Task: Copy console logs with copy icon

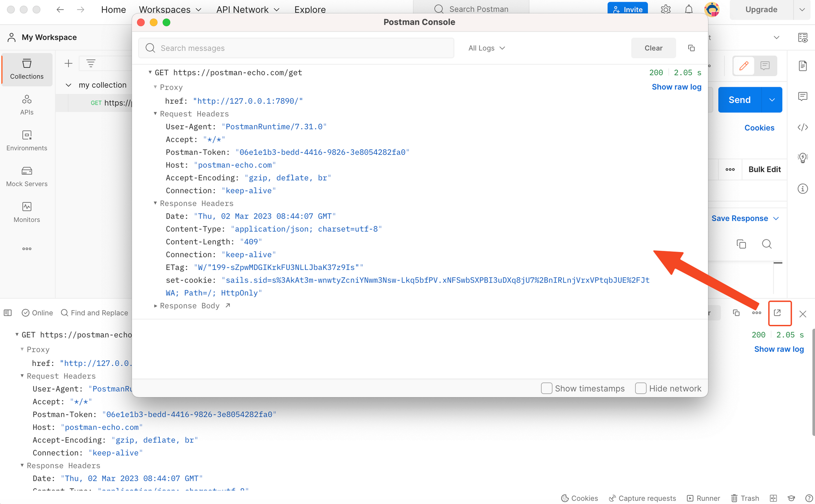Action: tap(691, 48)
